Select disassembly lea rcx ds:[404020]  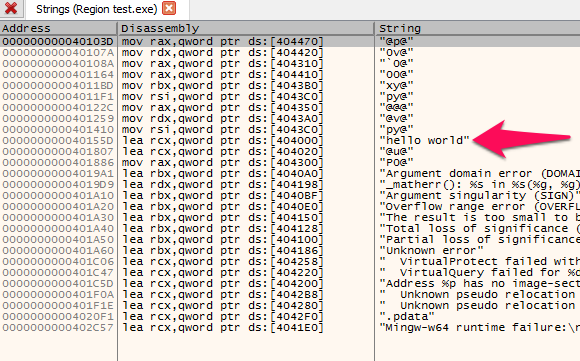[x=223, y=152]
